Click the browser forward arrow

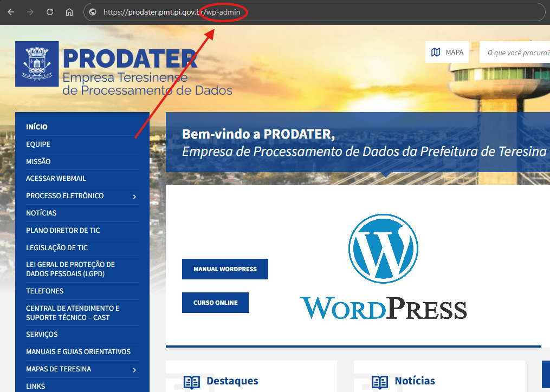pos(30,12)
